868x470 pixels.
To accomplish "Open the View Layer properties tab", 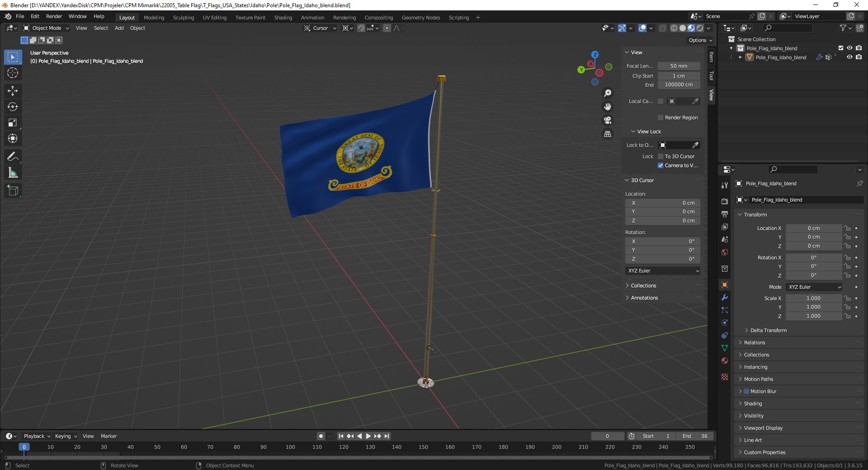I will [725, 226].
